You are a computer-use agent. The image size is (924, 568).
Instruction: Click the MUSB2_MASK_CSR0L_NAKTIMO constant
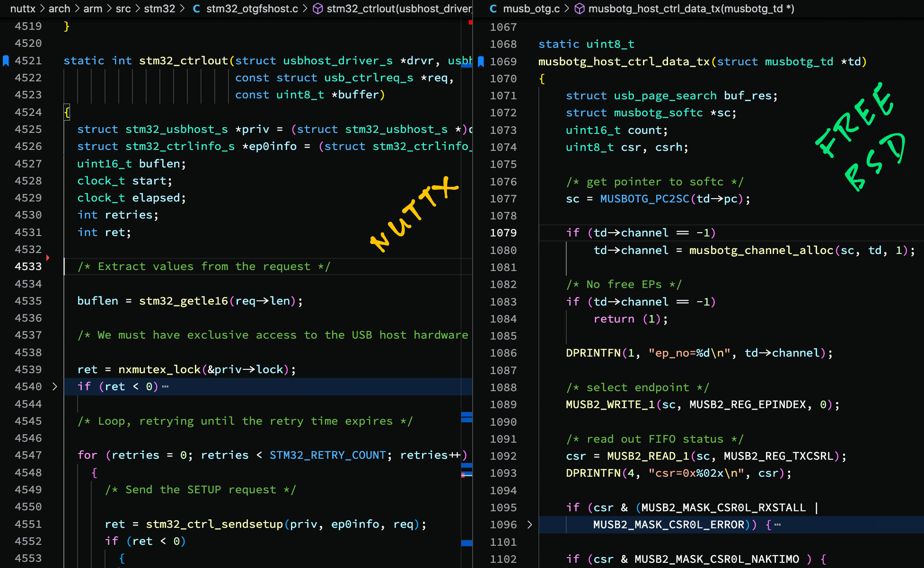717,559
